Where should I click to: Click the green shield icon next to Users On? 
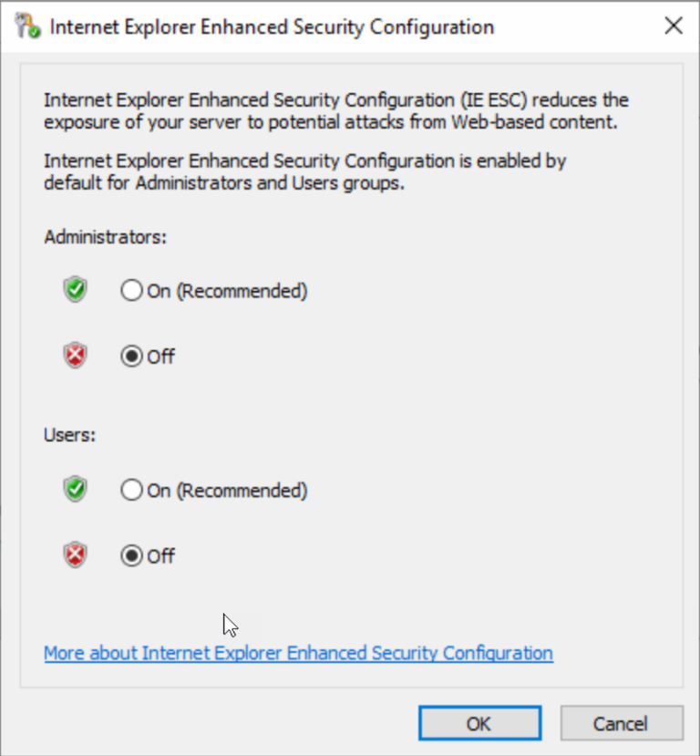74,488
